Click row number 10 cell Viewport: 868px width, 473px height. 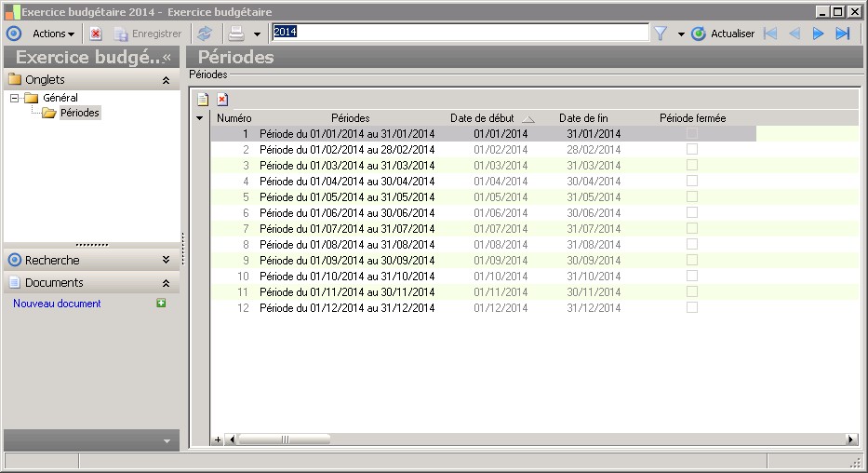pyautogui.click(x=243, y=277)
